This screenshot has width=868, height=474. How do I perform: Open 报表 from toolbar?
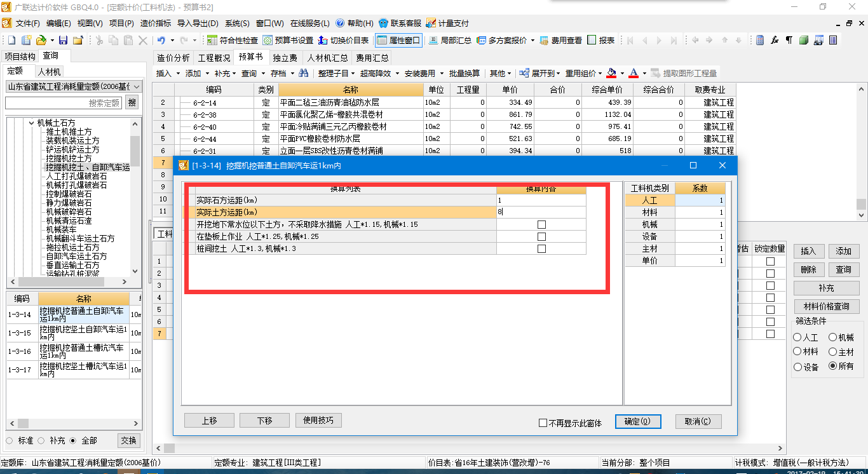(601, 40)
